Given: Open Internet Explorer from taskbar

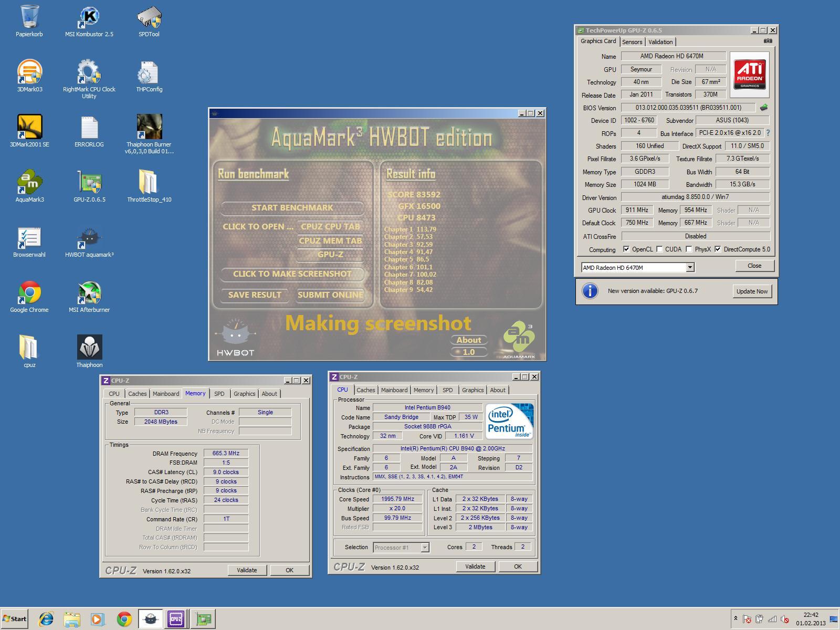Looking at the screenshot, I should pos(46,619).
